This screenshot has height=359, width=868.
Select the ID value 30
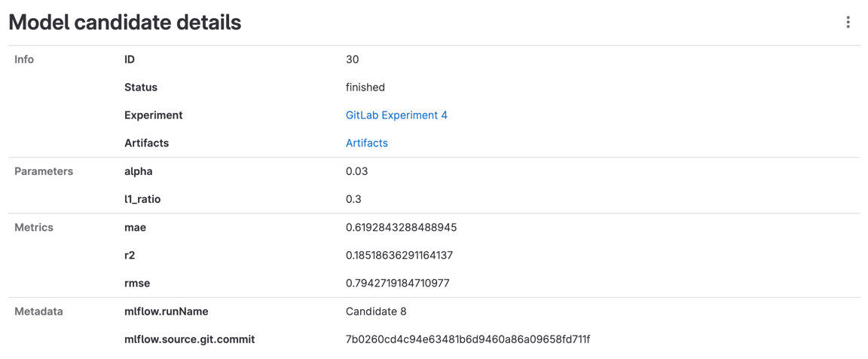352,60
